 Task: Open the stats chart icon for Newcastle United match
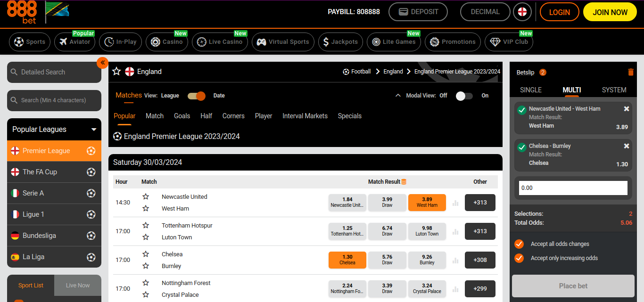click(455, 203)
